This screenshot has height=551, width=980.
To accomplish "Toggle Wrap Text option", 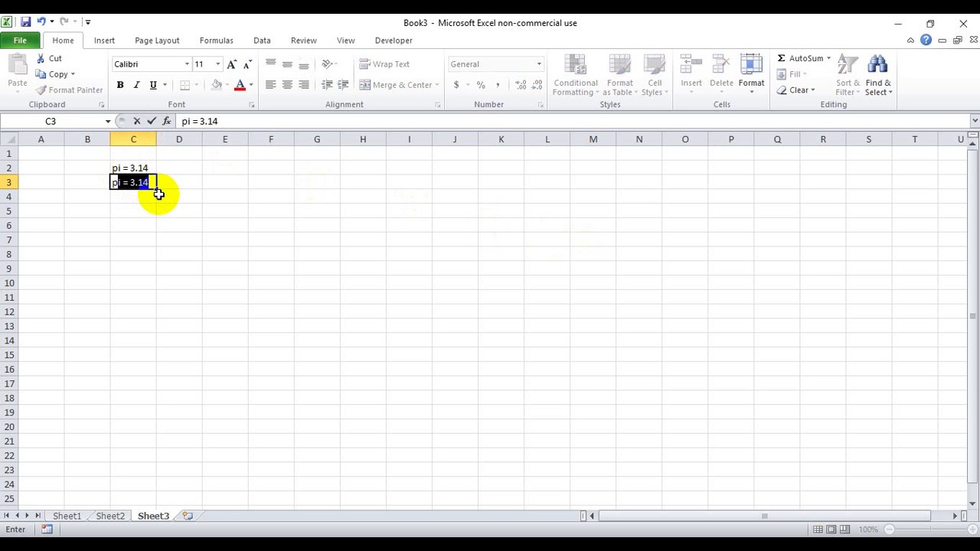I will 384,64.
